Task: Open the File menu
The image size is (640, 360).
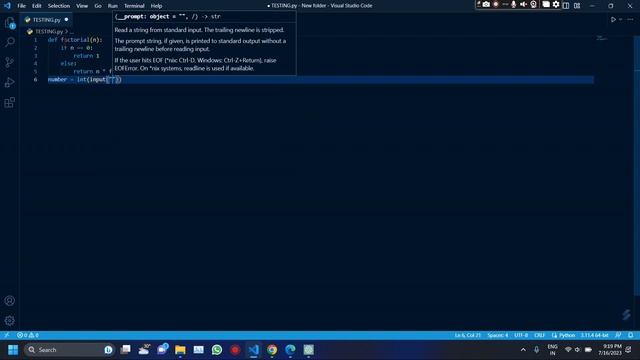Action: pyautogui.click(x=22, y=6)
